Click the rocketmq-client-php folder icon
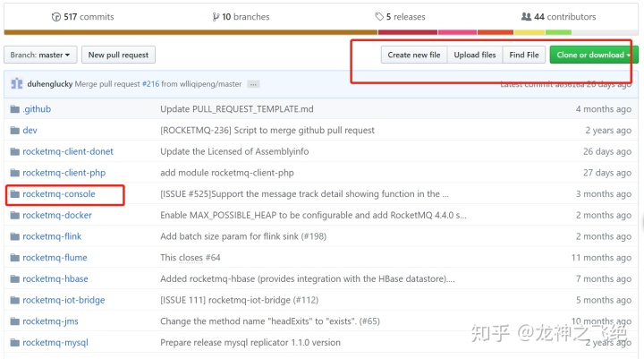Screen dimensions: 644x359 click(x=15, y=173)
